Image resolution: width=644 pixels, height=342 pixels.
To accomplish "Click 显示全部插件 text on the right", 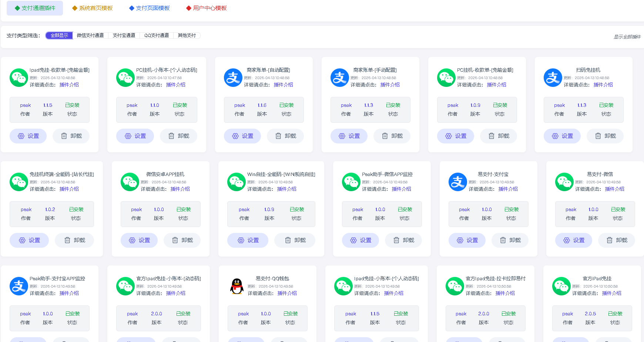I will tap(627, 37).
